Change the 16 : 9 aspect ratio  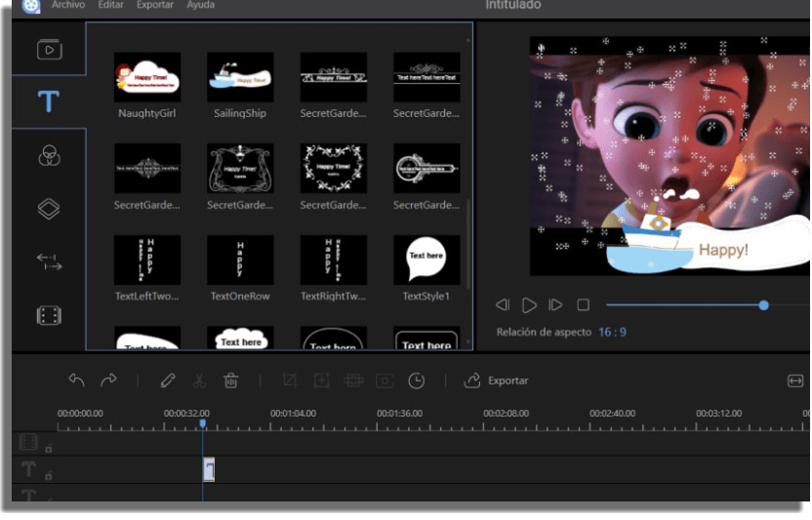coord(612,332)
